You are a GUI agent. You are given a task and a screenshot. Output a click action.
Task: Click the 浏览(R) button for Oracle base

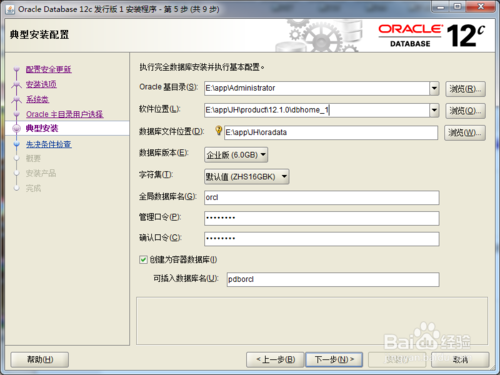(465, 89)
